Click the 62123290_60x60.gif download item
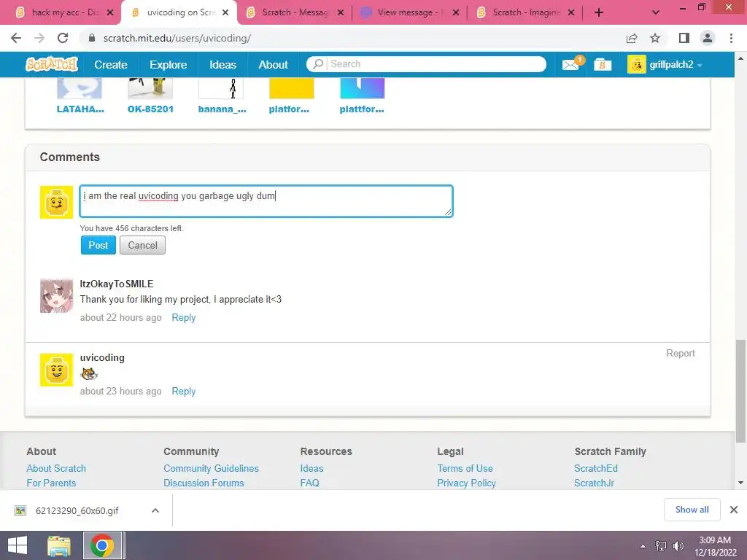747x560 pixels. (77, 510)
